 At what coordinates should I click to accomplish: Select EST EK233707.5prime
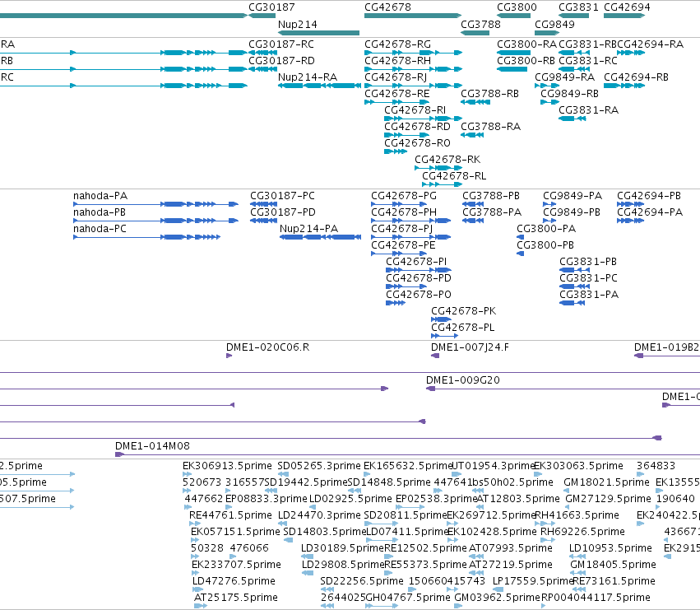[195, 573]
